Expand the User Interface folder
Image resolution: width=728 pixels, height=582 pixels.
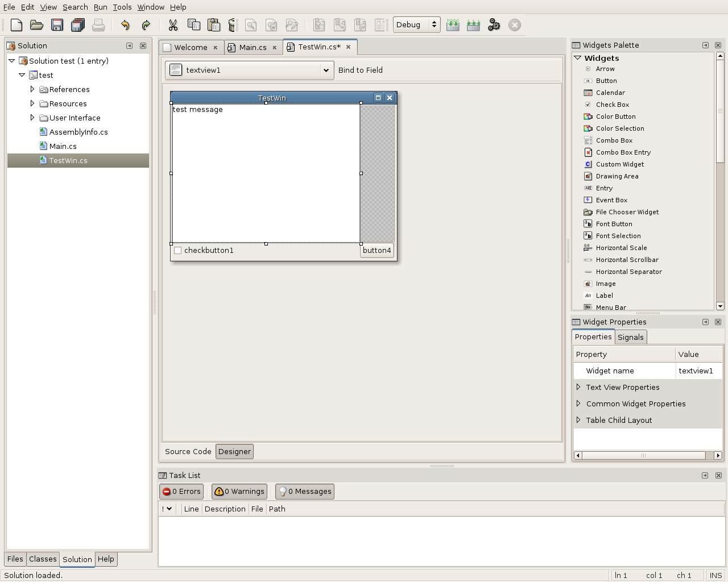tap(32, 118)
